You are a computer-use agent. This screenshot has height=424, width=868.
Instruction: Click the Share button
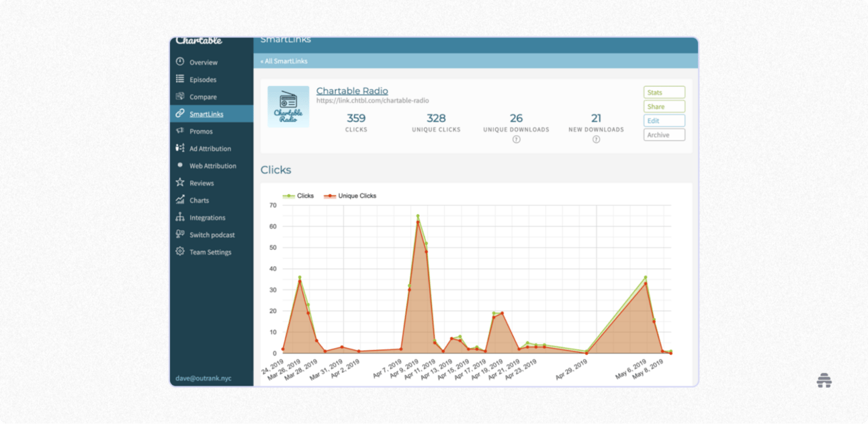(664, 107)
